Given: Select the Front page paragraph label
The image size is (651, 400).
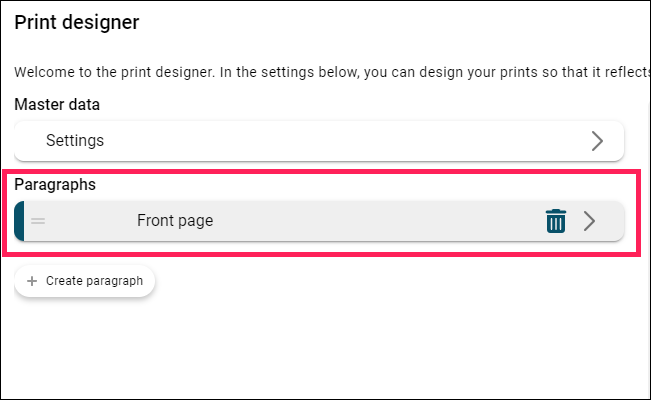Looking at the screenshot, I should pos(175,221).
